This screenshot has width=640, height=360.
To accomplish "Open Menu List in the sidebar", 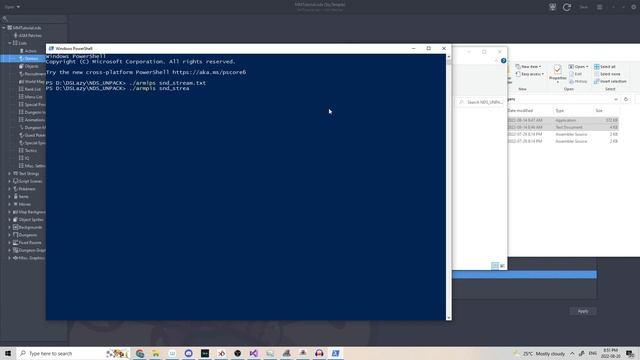I will pos(33,97).
